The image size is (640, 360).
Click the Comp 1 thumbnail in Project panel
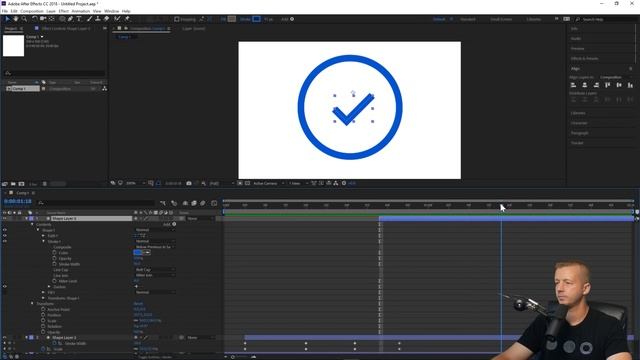click(x=13, y=45)
